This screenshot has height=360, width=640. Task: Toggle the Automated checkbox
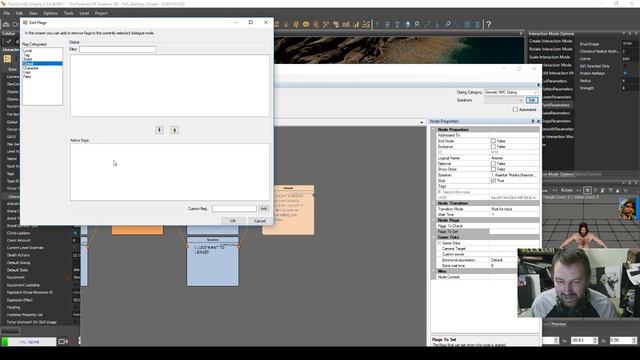click(x=515, y=109)
